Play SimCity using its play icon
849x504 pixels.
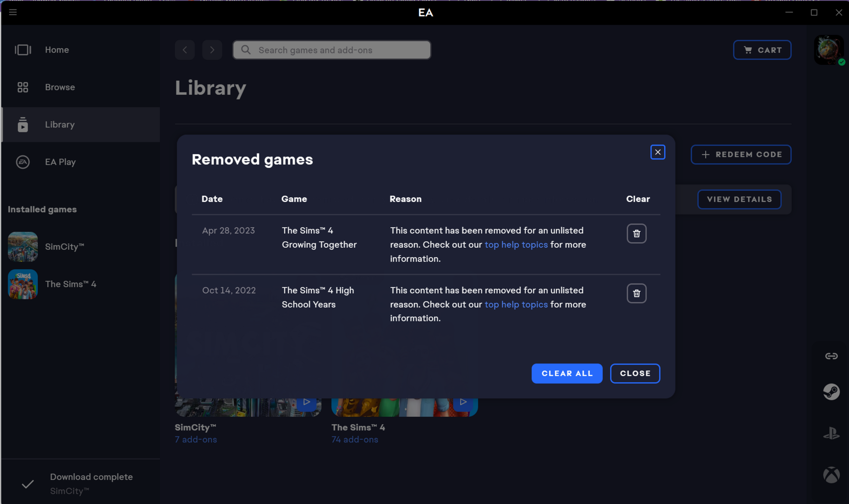click(307, 402)
